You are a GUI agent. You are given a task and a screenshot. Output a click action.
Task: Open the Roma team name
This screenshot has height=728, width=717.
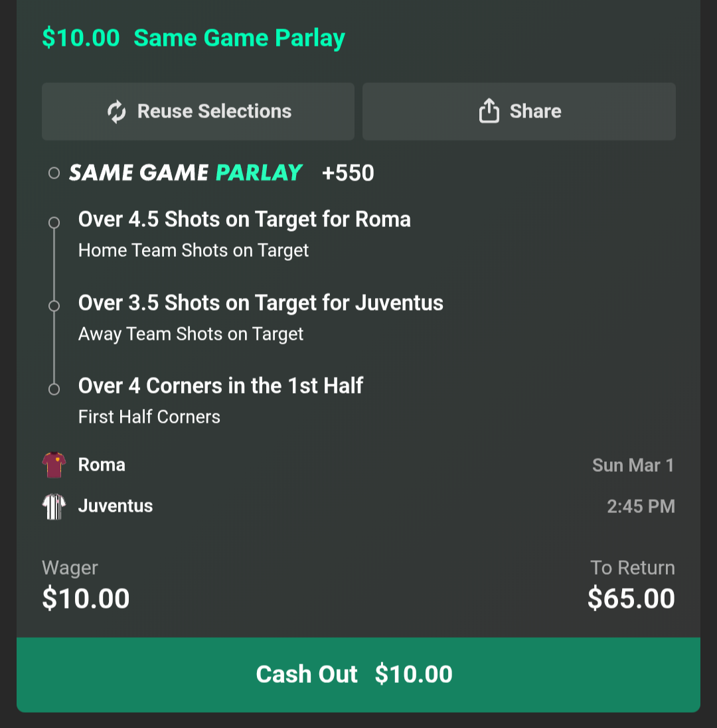click(x=102, y=465)
